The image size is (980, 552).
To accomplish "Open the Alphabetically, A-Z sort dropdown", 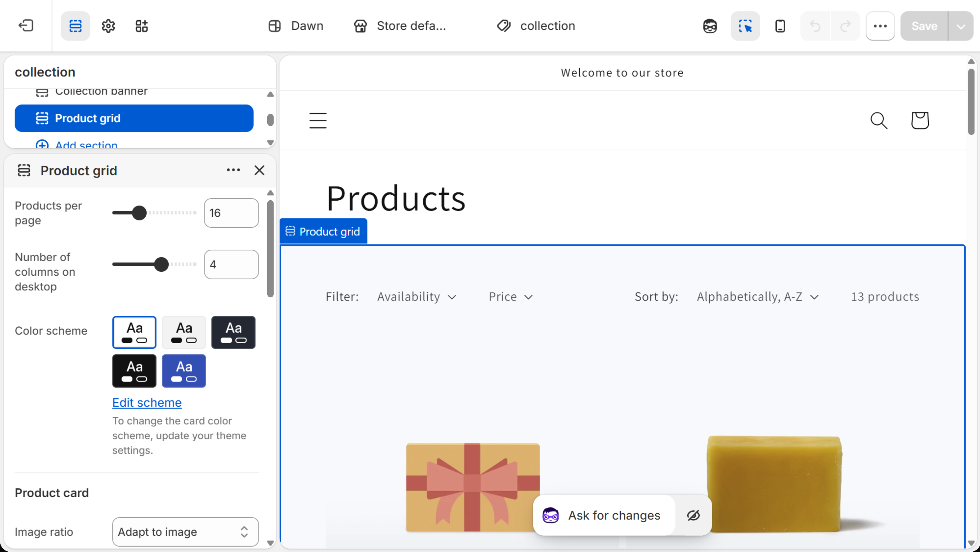I will pyautogui.click(x=757, y=297).
